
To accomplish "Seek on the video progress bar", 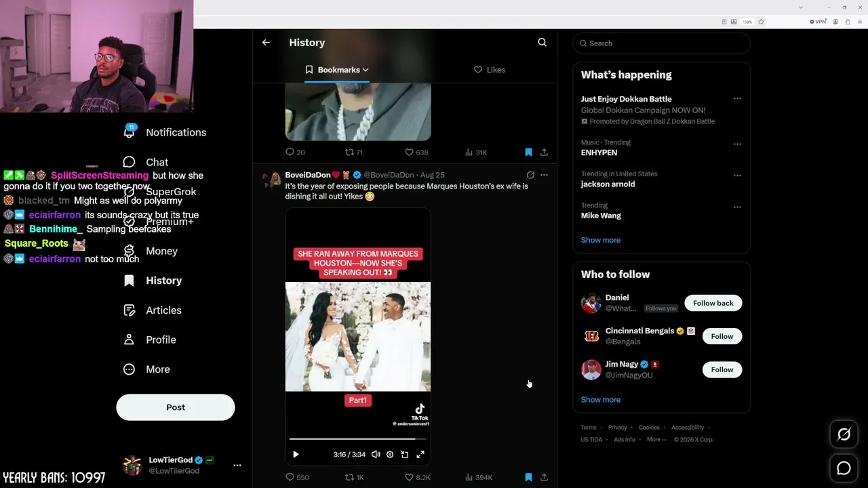I will coord(358,439).
